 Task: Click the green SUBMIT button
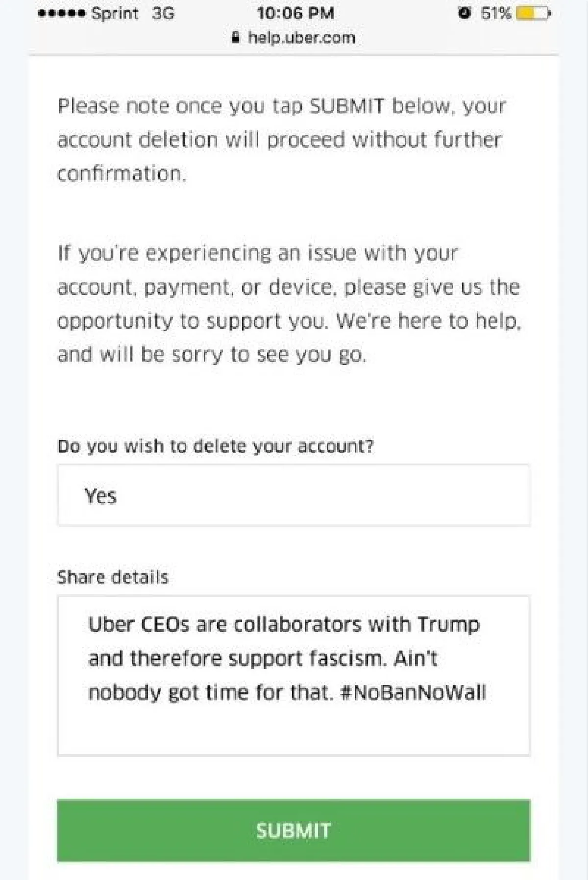point(294,831)
